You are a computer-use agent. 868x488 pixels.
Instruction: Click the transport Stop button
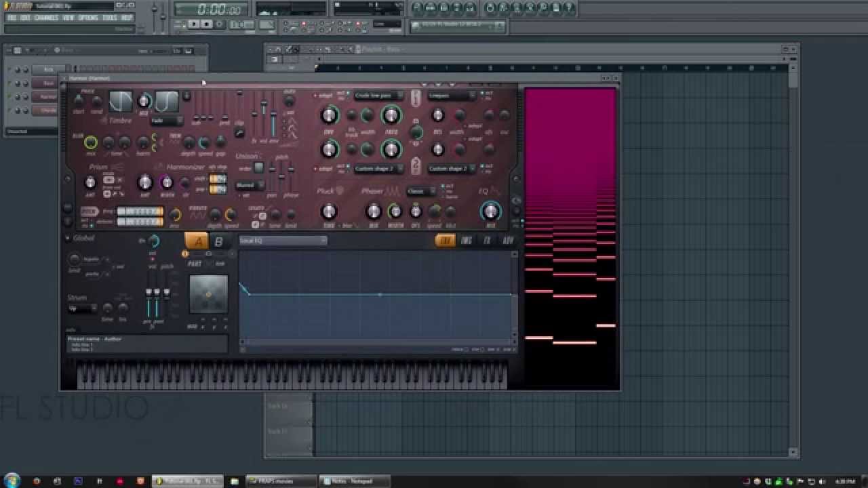coord(207,24)
